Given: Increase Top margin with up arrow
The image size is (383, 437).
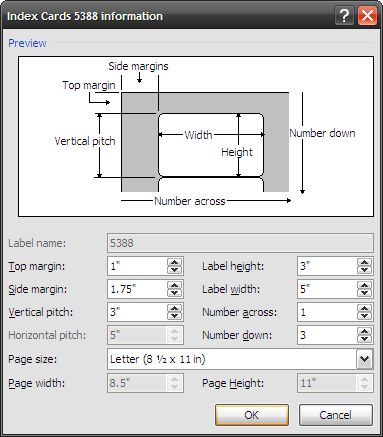Looking at the screenshot, I should 175,262.
